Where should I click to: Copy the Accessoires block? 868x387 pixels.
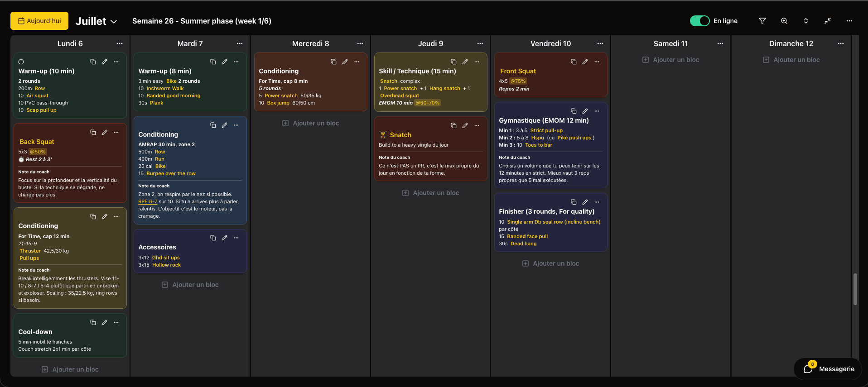pos(213,238)
